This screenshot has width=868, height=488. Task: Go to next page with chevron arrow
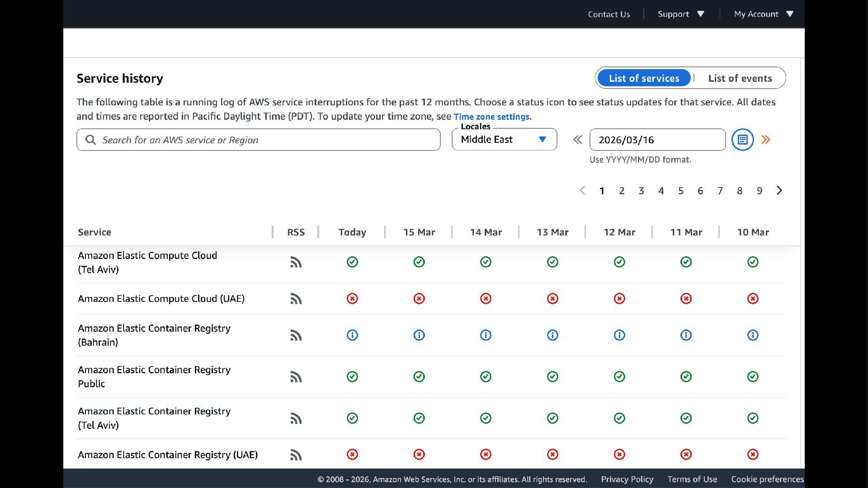[779, 191]
